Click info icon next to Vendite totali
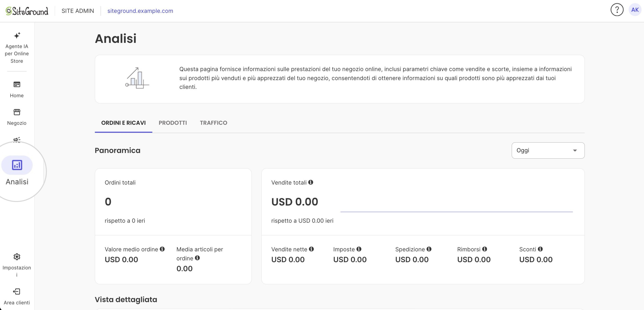This screenshot has height=310, width=644. pyautogui.click(x=311, y=182)
